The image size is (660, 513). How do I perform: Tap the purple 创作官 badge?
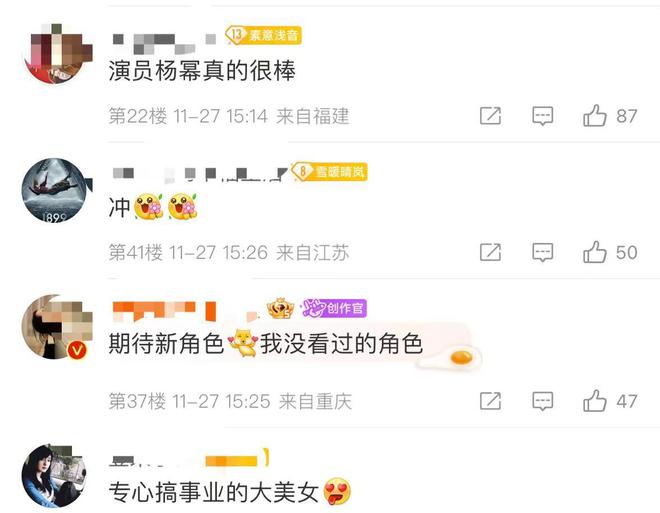tap(334, 308)
